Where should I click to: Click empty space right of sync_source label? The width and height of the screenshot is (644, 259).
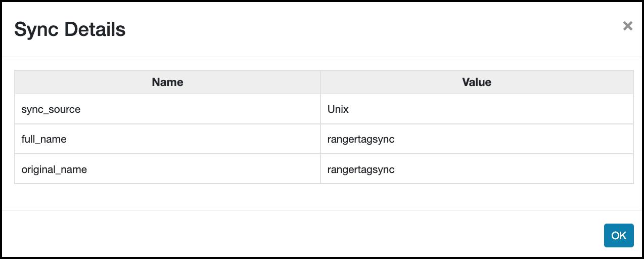click(x=202, y=109)
